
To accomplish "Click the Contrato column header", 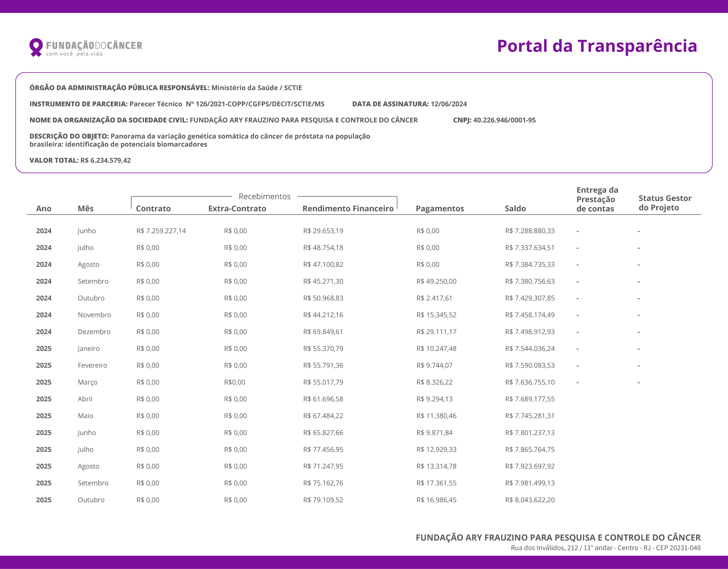I will (153, 209).
